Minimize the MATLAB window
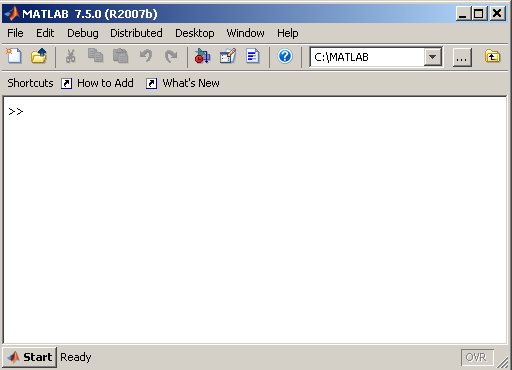The width and height of the screenshot is (512, 370). 462,14
